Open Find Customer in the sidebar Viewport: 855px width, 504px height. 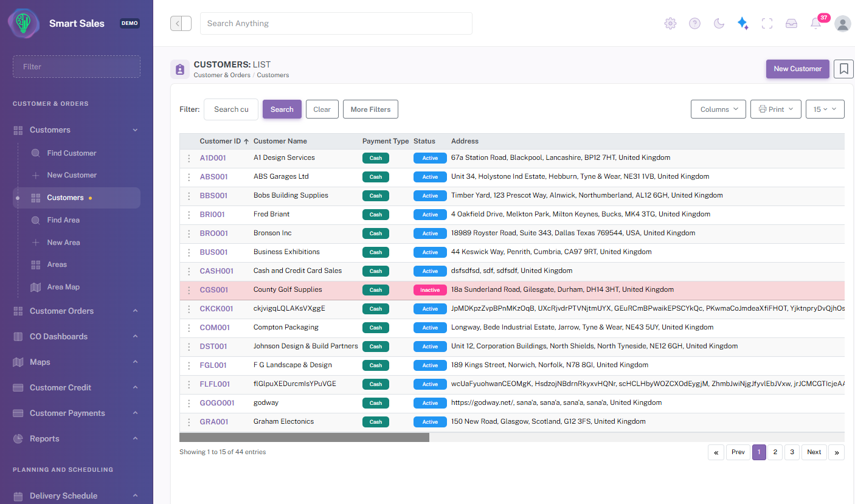[x=72, y=153]
